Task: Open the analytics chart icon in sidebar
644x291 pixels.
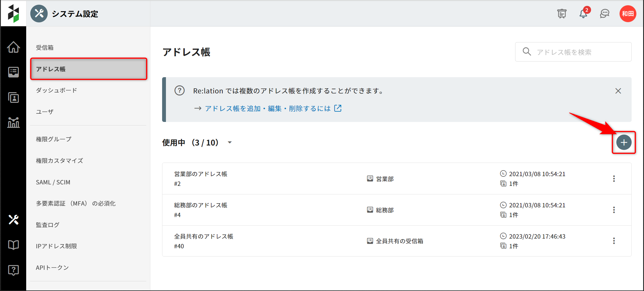Action: [x=14, y=122]
